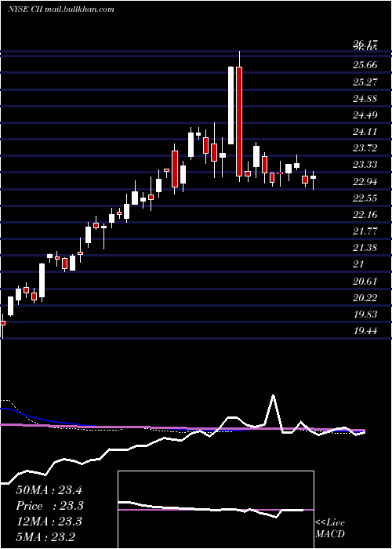Screen dimensions: 392x549
Task: Click the 23.33 price axis label
Action: coord(365,165)
